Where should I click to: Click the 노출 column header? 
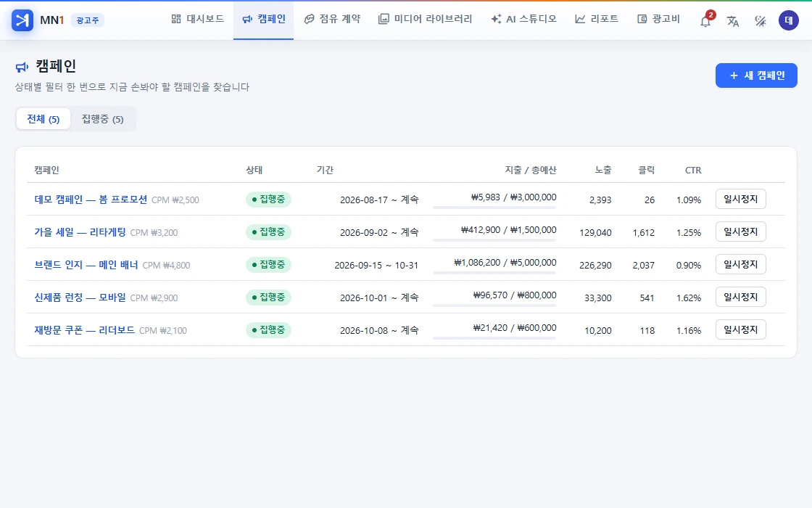603,170
